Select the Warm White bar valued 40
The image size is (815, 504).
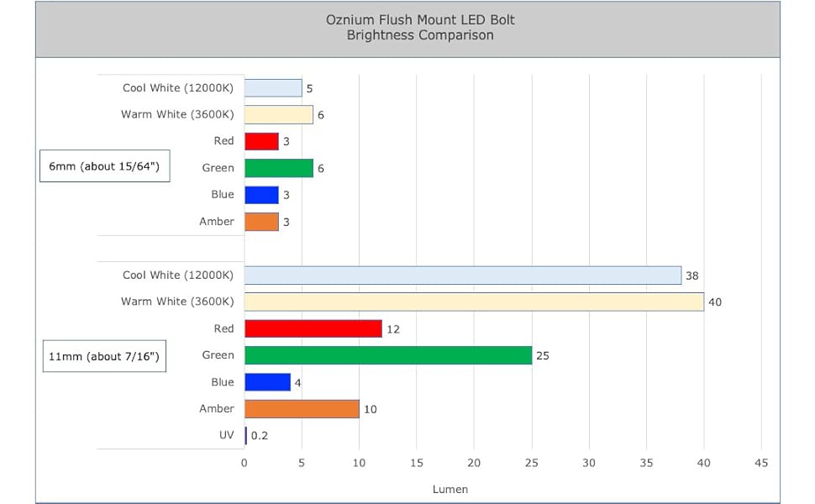[474, 302]
